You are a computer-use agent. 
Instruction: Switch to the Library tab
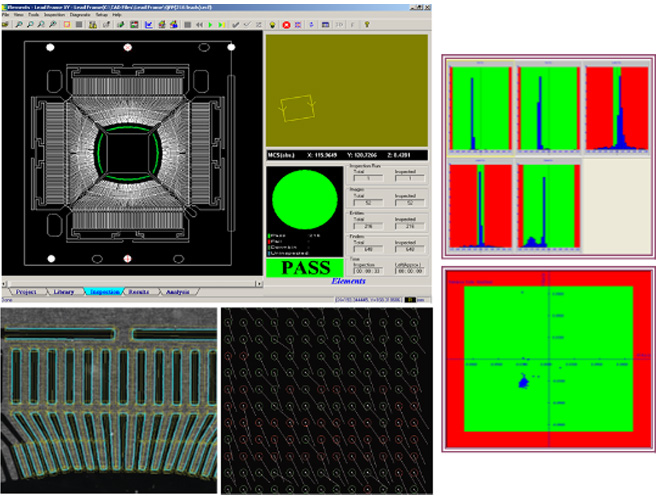[64, 291]
